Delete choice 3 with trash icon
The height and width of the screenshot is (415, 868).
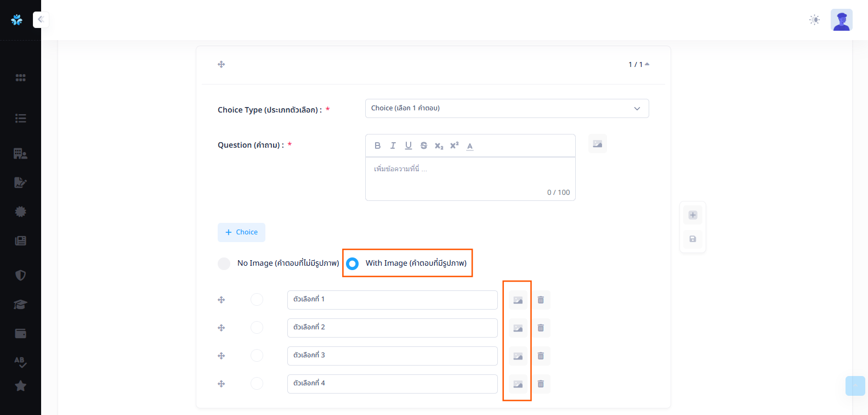[541, 356]
